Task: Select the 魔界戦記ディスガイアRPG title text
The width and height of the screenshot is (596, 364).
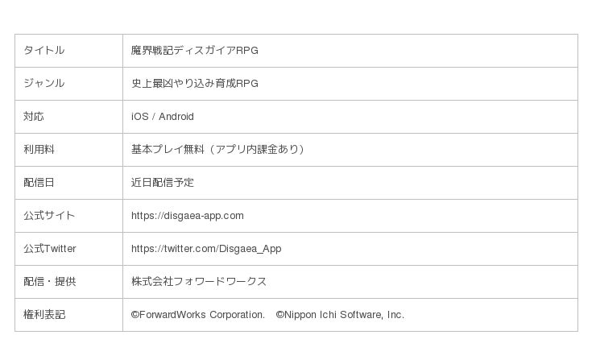Action: point(195,51)
